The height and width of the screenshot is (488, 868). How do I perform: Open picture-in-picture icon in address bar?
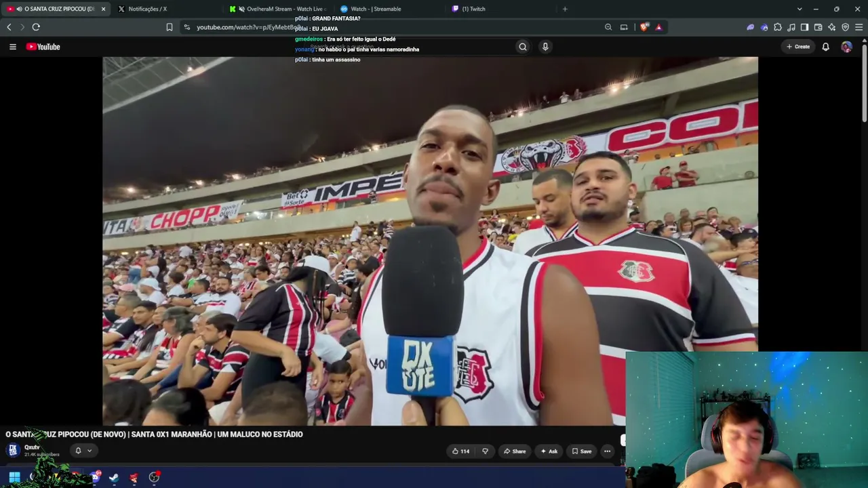click(624, 27)
